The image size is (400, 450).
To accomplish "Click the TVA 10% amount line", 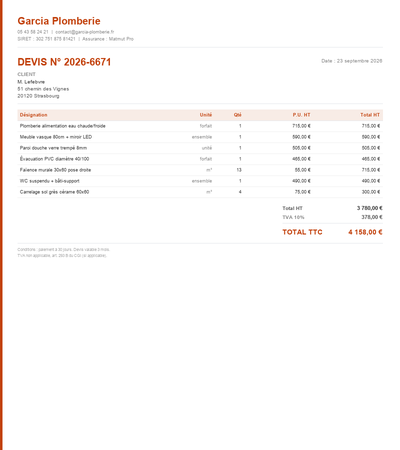I will [332, 217].
